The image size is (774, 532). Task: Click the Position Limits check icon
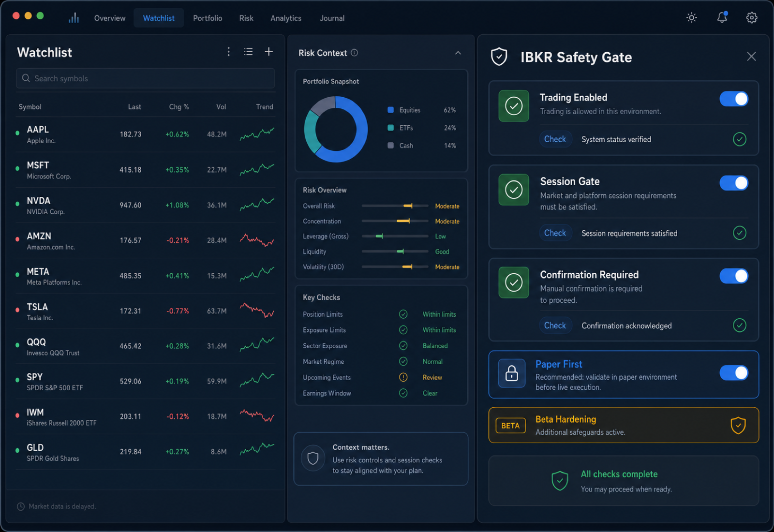click(403, 314)
